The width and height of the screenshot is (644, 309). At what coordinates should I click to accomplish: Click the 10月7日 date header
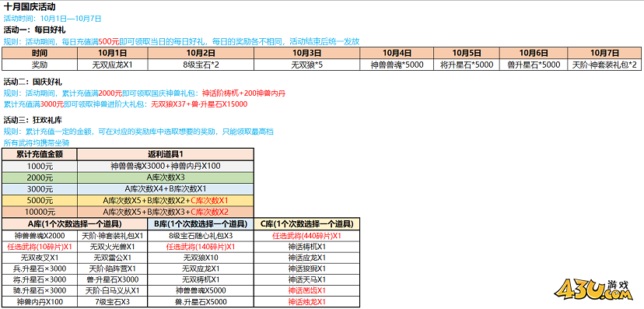[x=604, y=53]
